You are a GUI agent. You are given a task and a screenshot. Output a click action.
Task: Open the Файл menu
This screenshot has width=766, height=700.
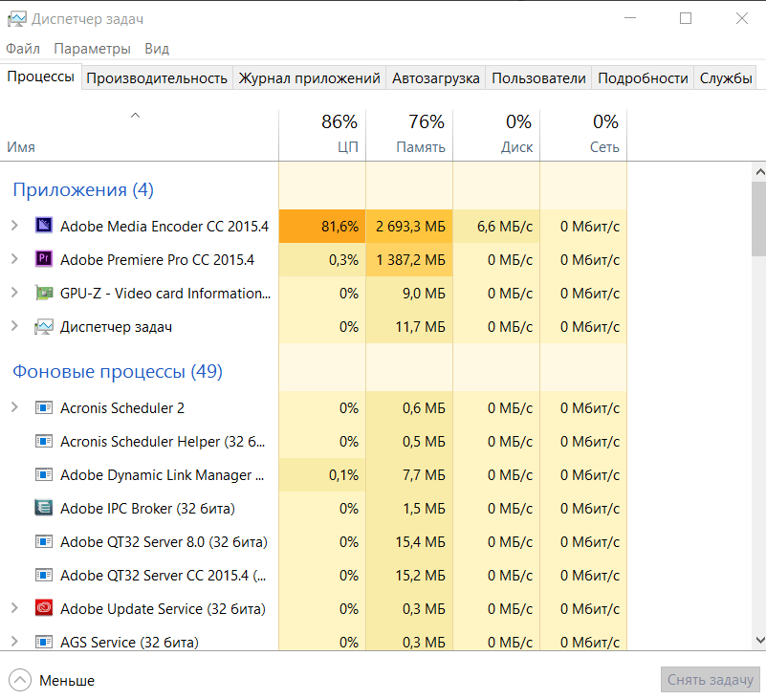tap(23, 49)
